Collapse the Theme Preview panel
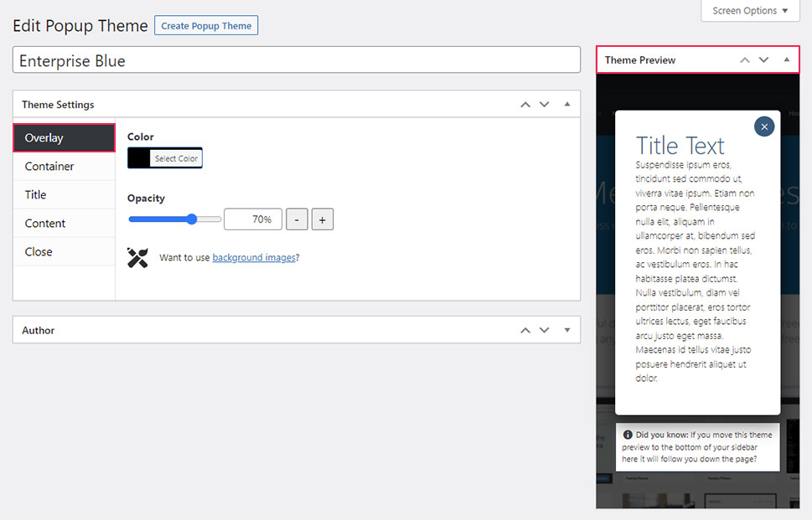812x520 pixels. click(x=786, y=60)
